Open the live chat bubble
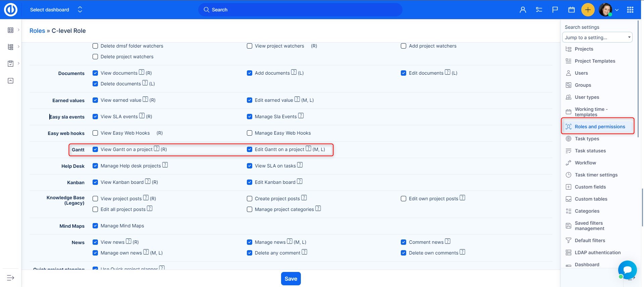Screen dimensions: 644x287 coord(627,270)
